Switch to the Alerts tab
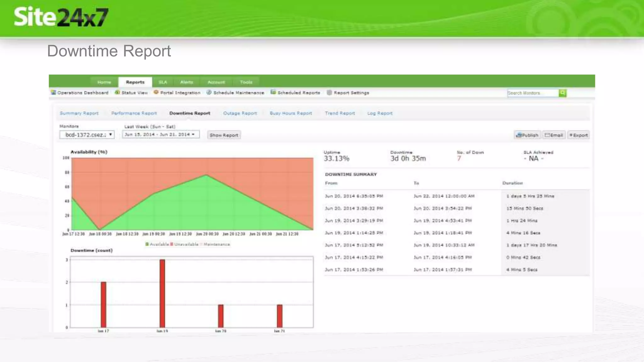 click(x=186, y=82)
